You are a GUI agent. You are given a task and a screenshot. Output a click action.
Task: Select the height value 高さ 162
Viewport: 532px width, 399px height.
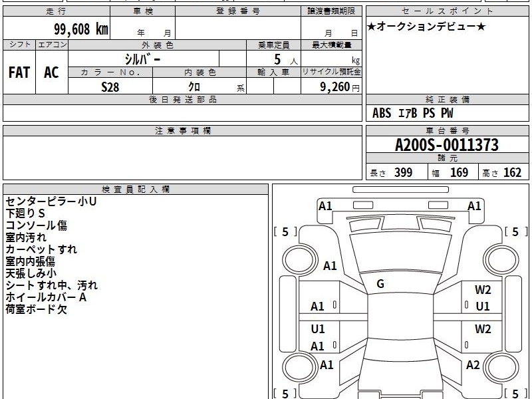pos(502,173)
